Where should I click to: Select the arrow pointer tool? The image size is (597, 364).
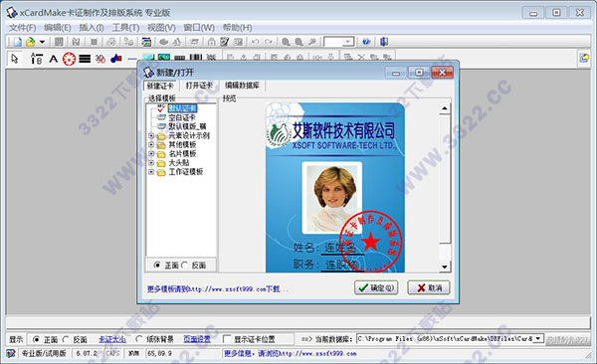15,59
